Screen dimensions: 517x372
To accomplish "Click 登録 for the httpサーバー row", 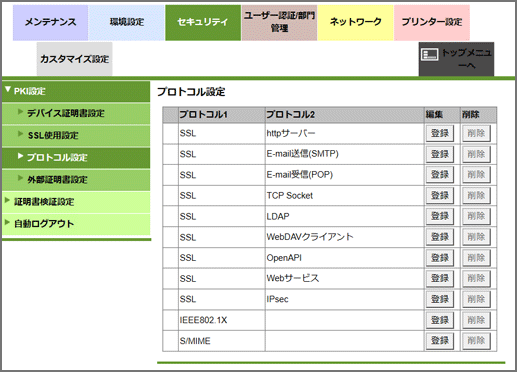I will coord(440,133).
